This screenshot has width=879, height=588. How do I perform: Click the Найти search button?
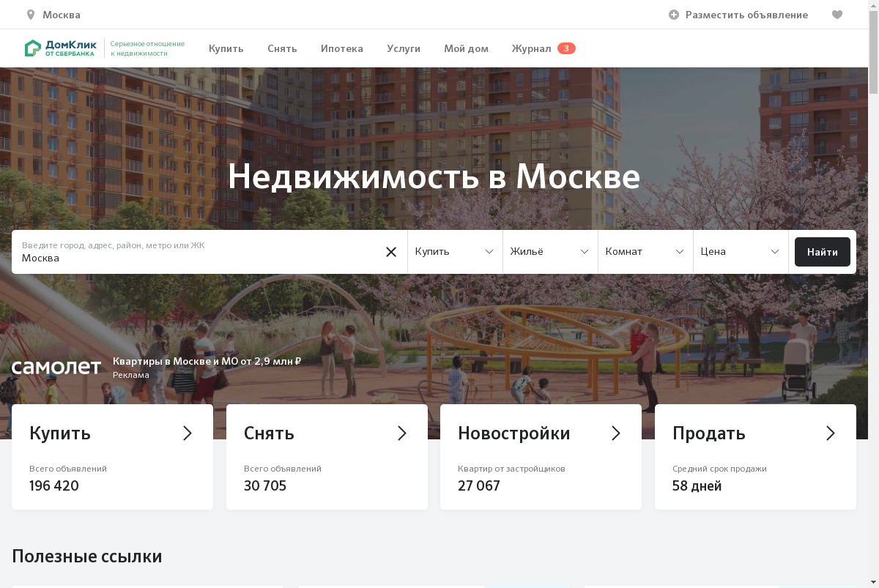pyautogui.click(x=823, y=252)
